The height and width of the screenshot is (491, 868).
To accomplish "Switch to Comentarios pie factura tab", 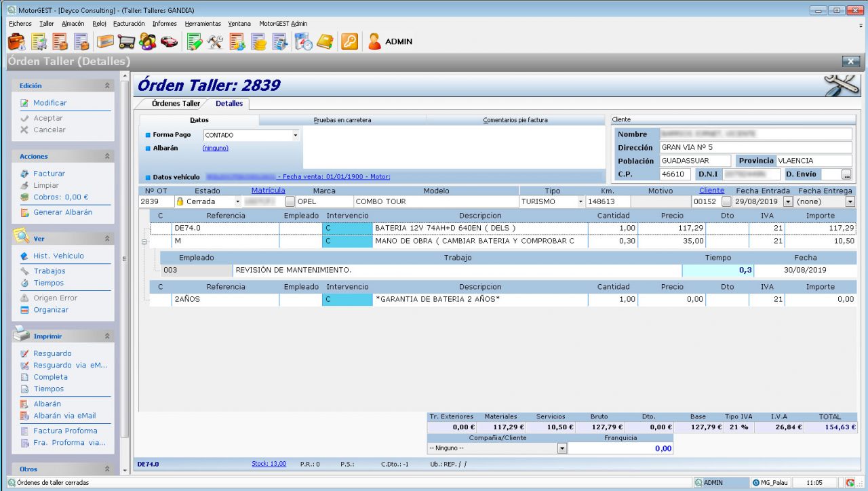I will tap(515, 120).
